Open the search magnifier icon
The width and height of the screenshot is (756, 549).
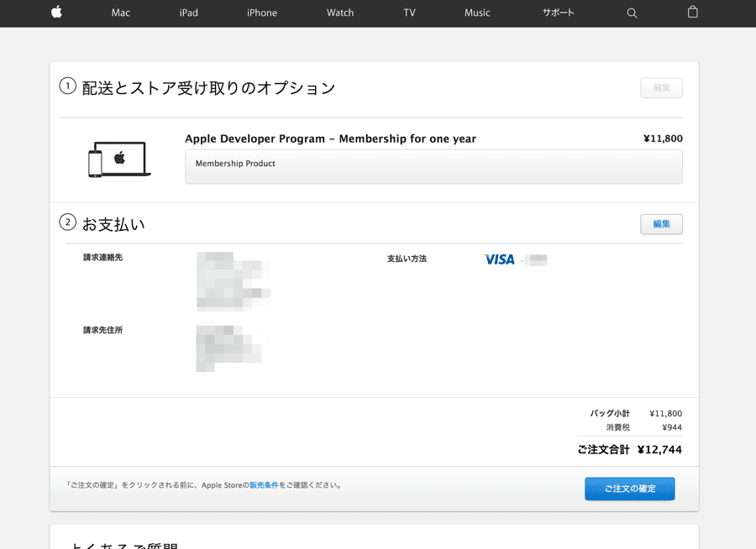pyautogui.click(x=632, y=13)
